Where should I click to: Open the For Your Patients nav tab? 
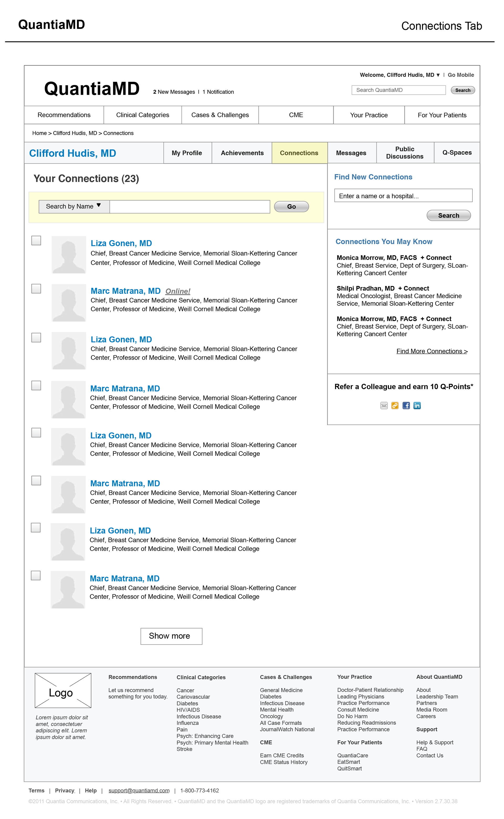click(442, 115)
